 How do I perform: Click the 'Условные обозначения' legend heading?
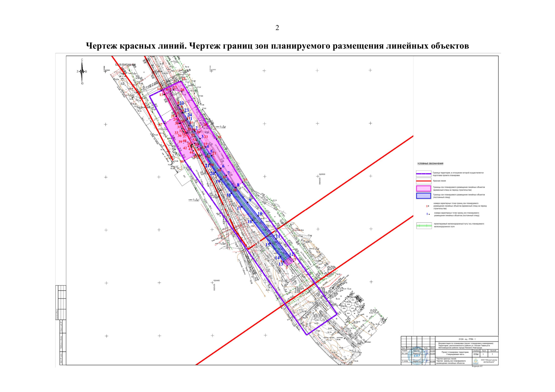point(430,164)
